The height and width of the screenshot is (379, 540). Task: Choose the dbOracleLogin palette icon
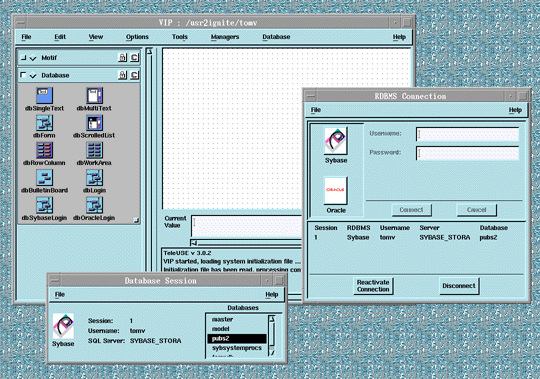click(x=94, y=205)
